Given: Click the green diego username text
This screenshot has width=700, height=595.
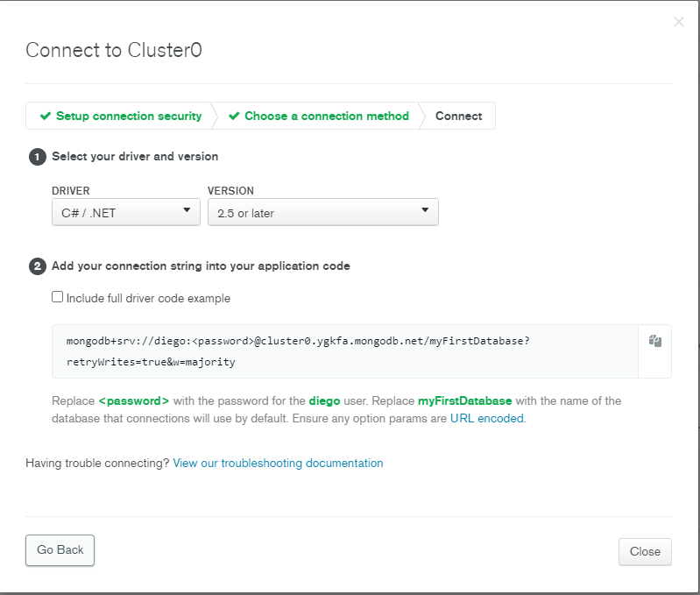Looking at the screenshot, I should point(324,400).
